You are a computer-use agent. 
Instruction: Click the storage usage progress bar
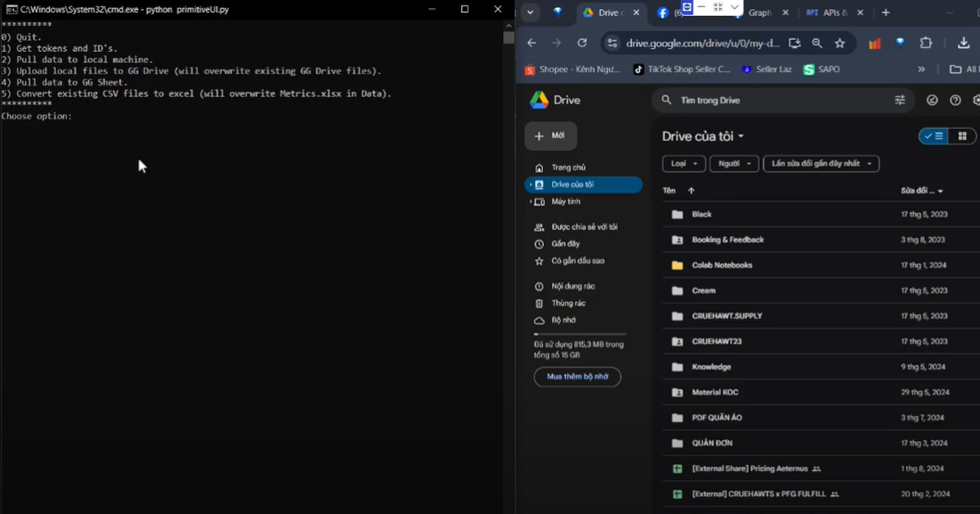579,335
